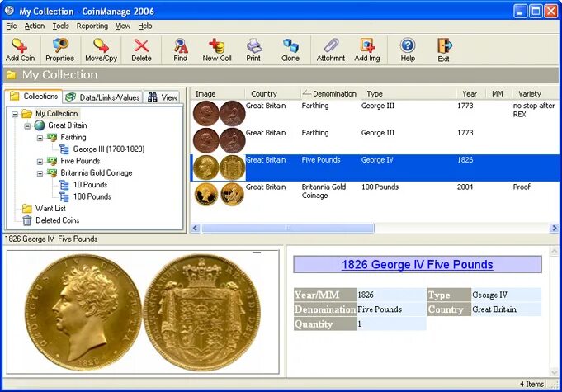The image size is (562, 392).
Task: Select '100 Pounds' label in the tree
Action: point(92,196)
